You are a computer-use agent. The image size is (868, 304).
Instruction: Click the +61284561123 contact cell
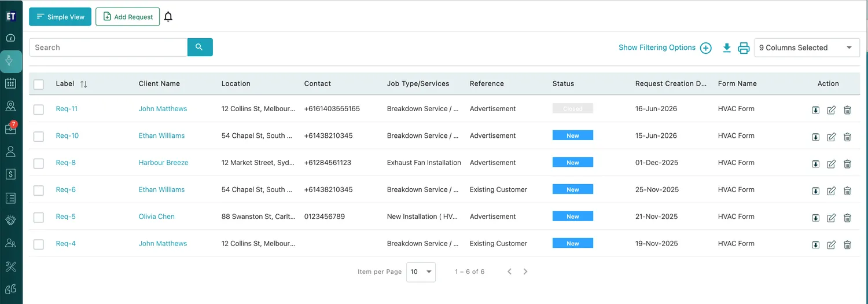[328, 163]
